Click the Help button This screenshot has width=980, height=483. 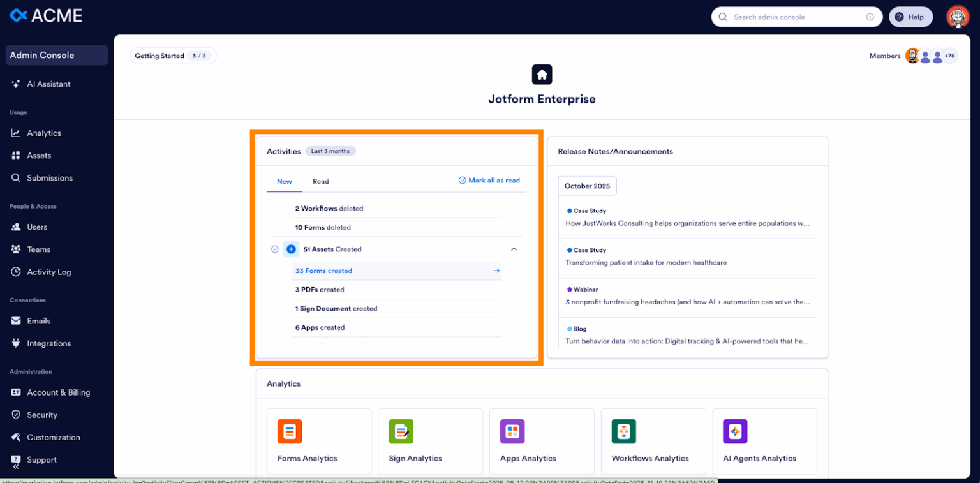(x=910, y=17)
